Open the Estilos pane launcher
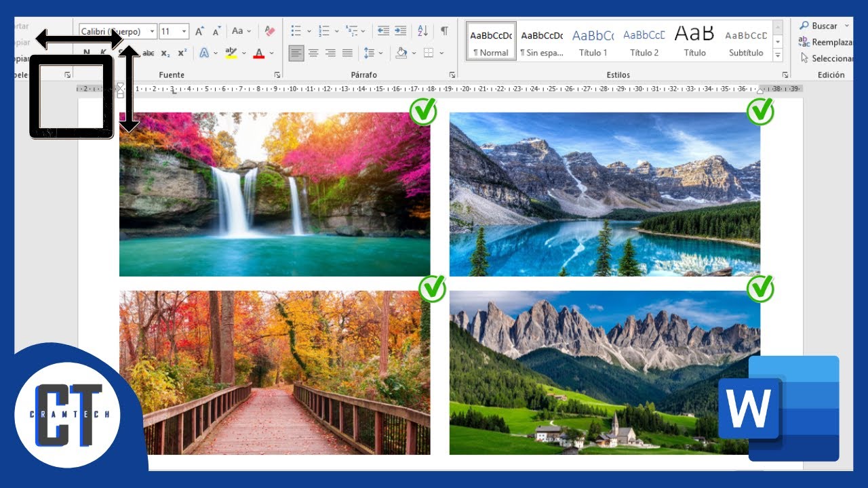 click(785, 75)
